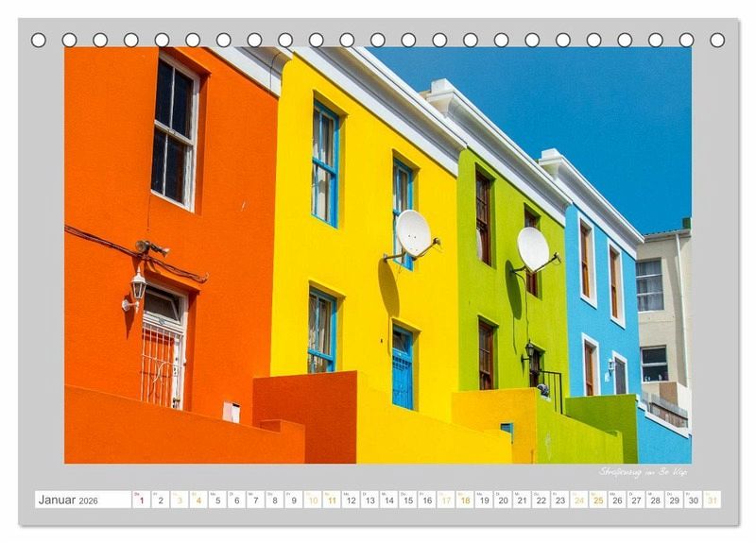Select day 25 in the calendar strip
The image size is (756, 543).
click(x=597, y=500)
